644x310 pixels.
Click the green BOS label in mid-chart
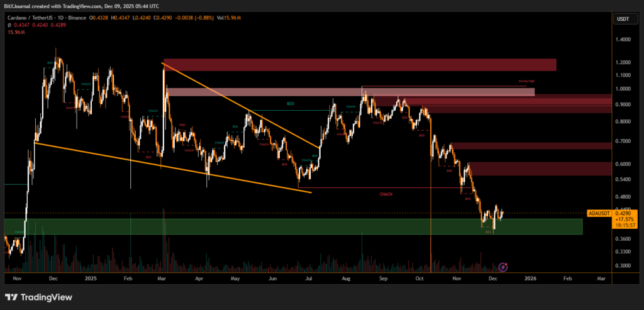click(x=291, y=102)
